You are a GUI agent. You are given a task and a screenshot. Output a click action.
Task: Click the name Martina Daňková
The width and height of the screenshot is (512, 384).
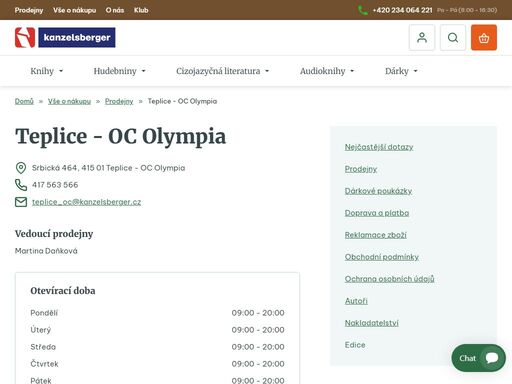[x=46, y=251]
